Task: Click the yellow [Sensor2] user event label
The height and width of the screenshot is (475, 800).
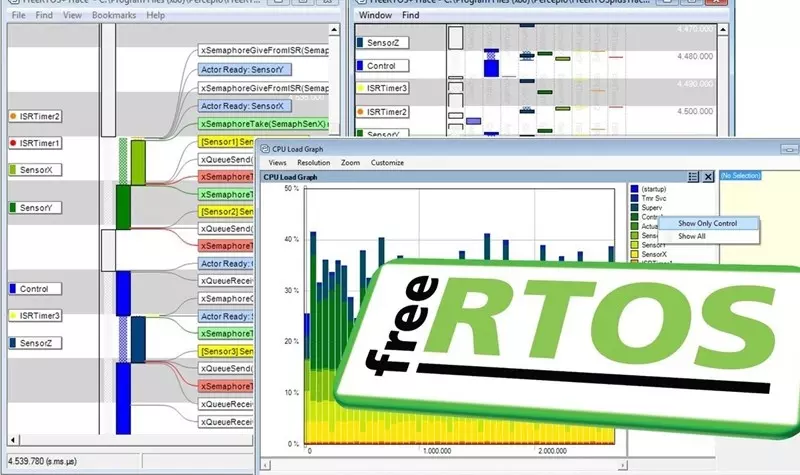Action: (226, 211)
